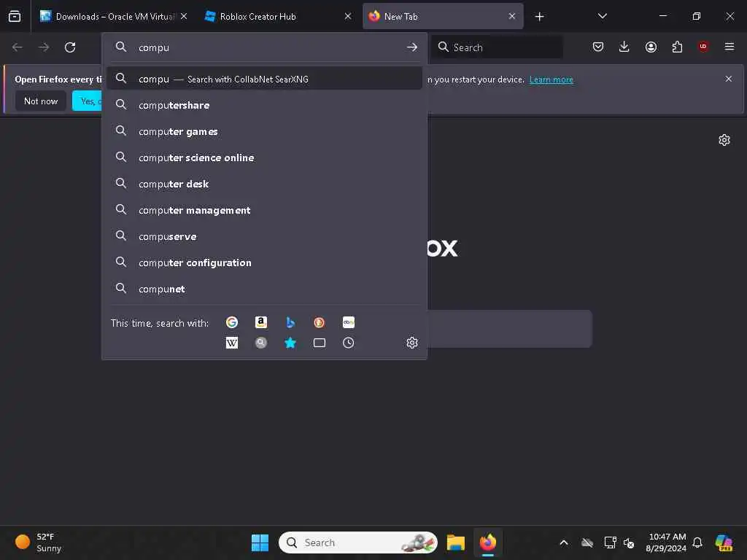
Task: Click the Not now button
Action: click(x=41, y=101)
